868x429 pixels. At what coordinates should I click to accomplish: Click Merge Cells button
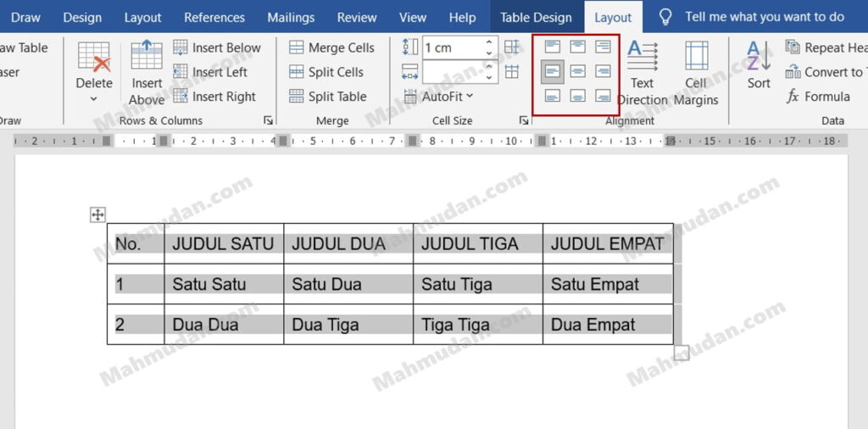[x=331, y=47]
